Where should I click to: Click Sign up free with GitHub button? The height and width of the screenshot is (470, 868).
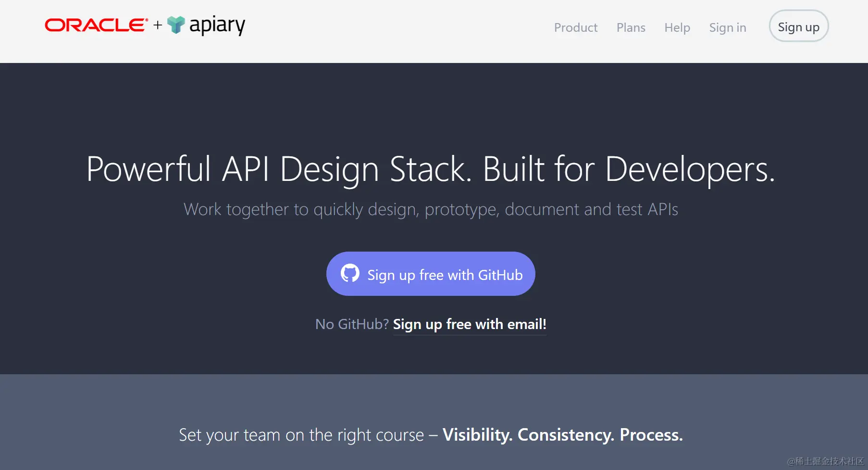tap(431, 274)
